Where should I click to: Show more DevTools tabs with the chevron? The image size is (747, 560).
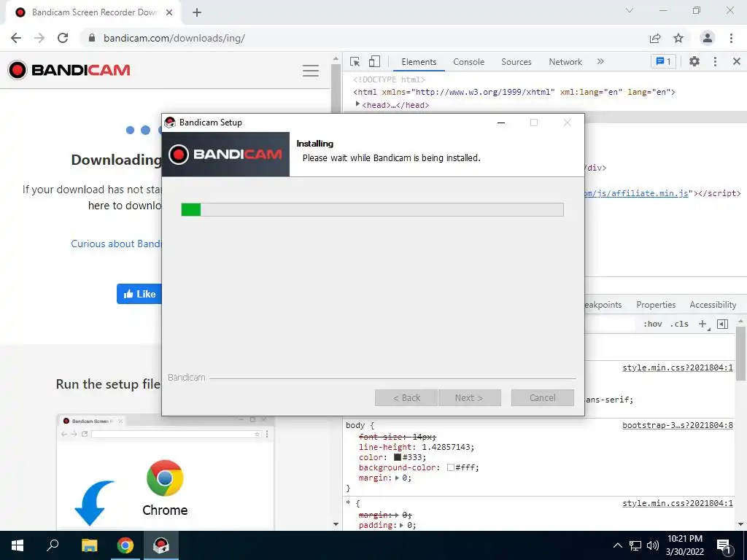tap(600, 61)
